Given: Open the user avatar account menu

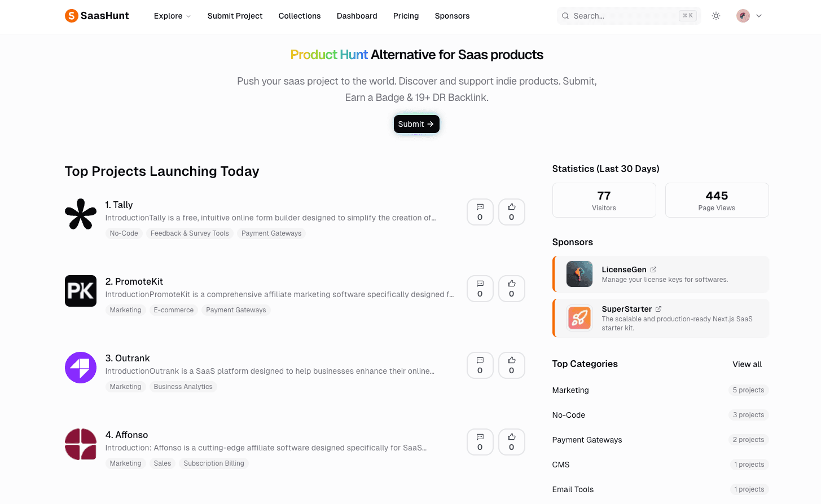Looking at the screenshot, I should (x=749, y=16).
